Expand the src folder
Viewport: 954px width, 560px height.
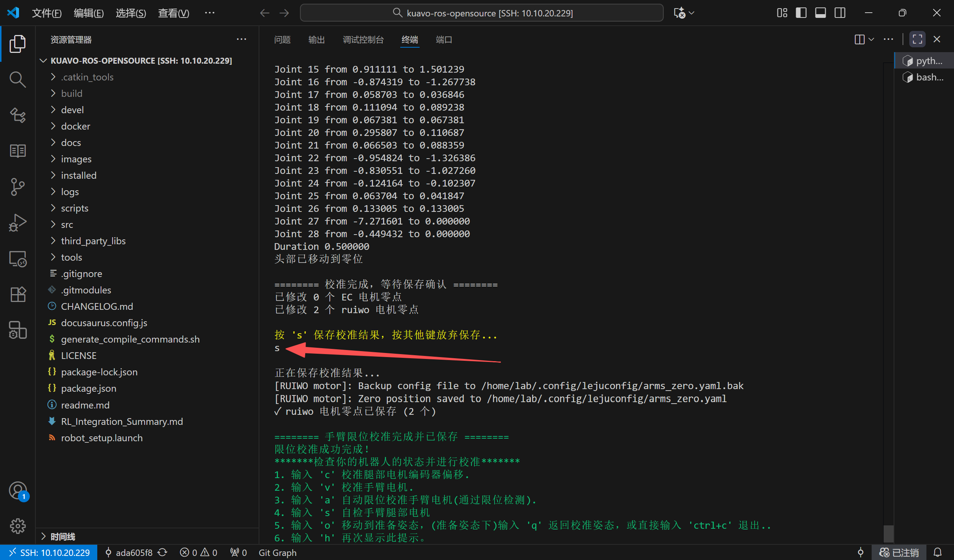pos(67,225)
